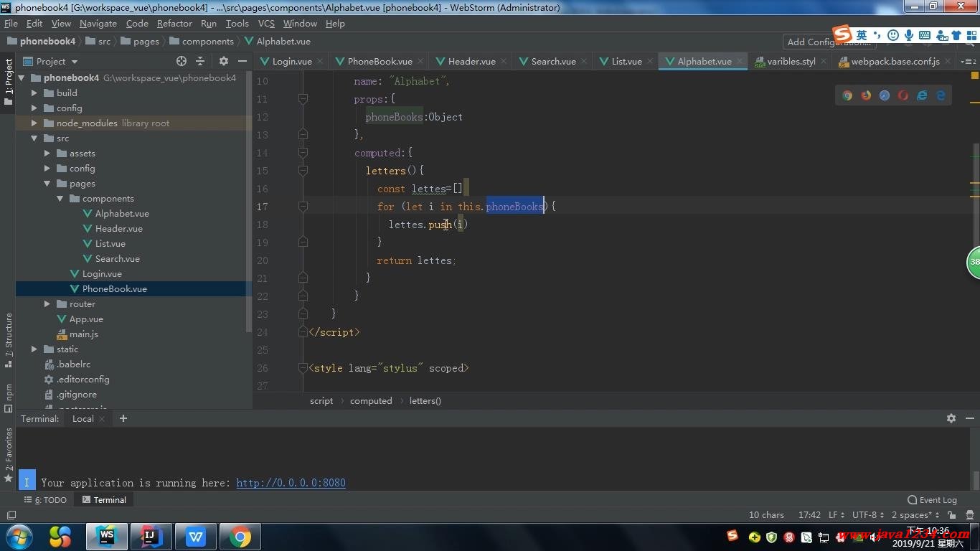
Task: Open Edge browser preview icon in editor
Action: (x=941, y=95)
